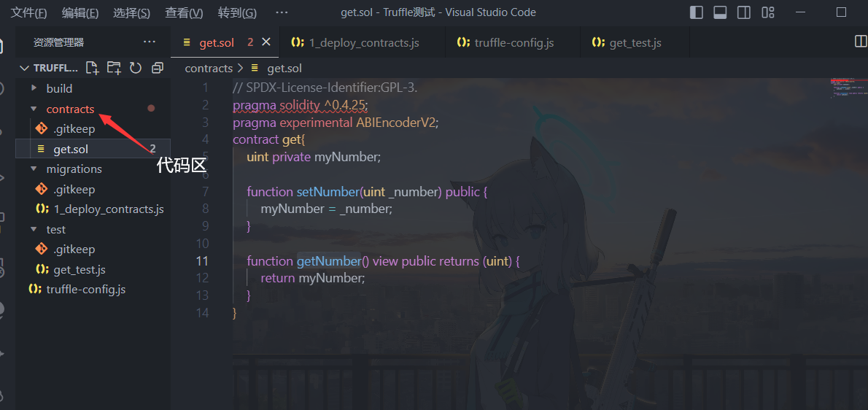Create a new file in explorer toolbar
The image size is (868, 410).
click(x=92, y=68)
